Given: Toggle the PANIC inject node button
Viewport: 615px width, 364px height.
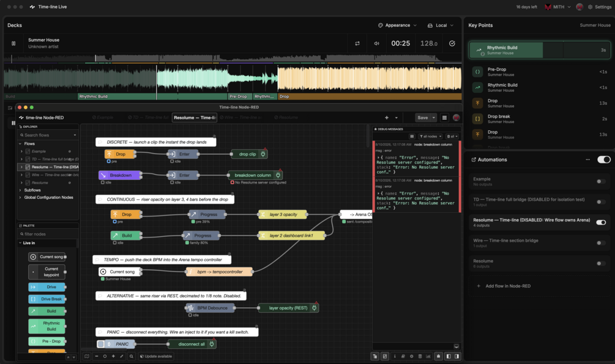Looking at the screenshot, I should [x=101, y=344].
